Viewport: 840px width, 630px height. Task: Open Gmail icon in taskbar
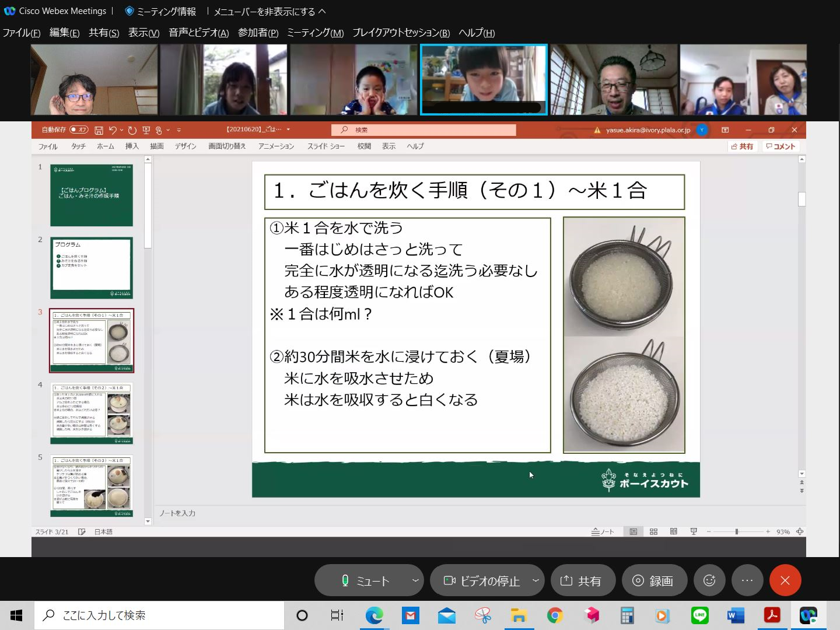tap(410, 615)
